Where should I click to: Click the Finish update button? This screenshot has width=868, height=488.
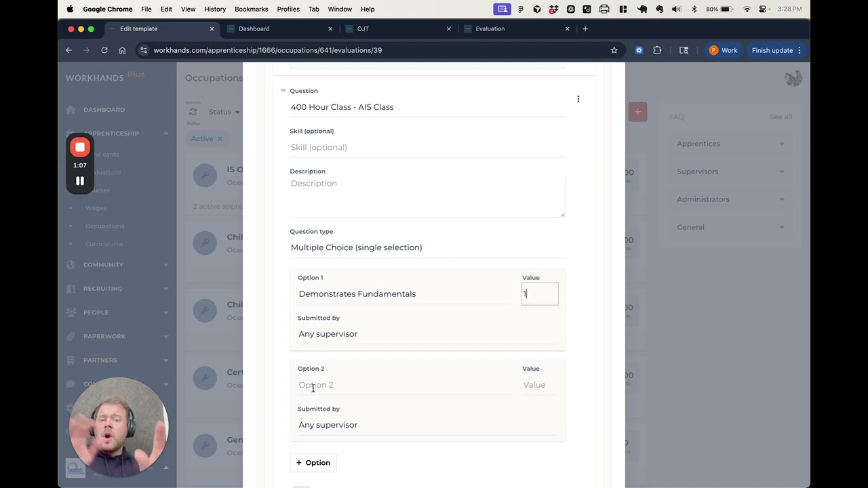pos(777,50)
